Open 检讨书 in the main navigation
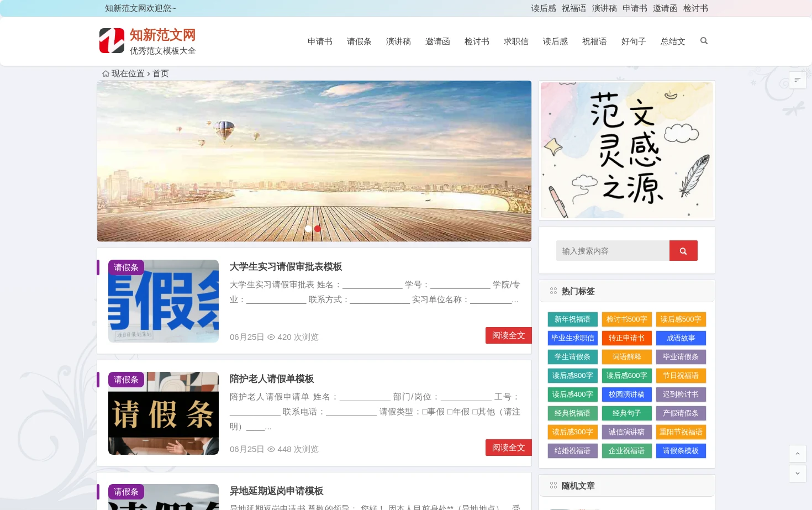The image size is (812, 510). (477, 41)
